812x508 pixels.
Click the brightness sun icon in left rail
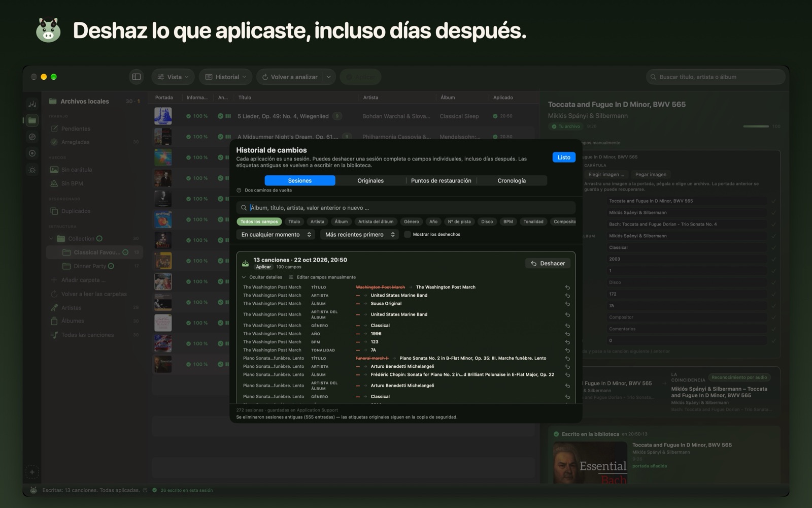pos(32,170)
